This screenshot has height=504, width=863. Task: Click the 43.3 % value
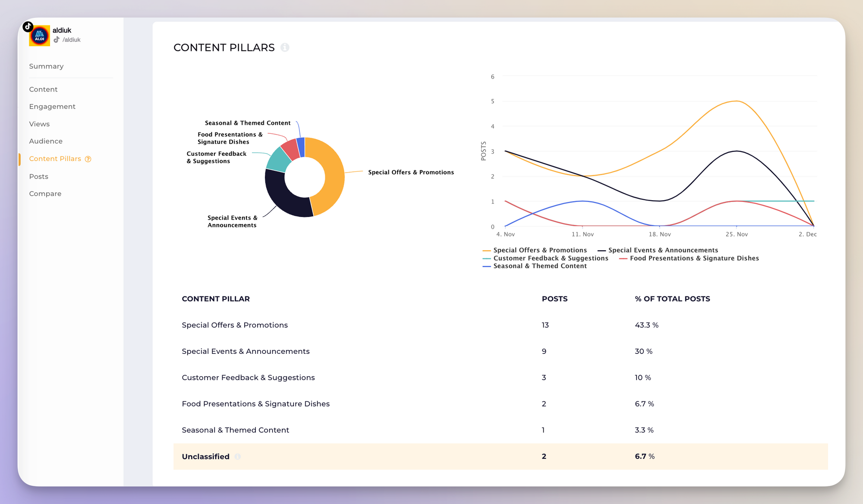[646, 325]
